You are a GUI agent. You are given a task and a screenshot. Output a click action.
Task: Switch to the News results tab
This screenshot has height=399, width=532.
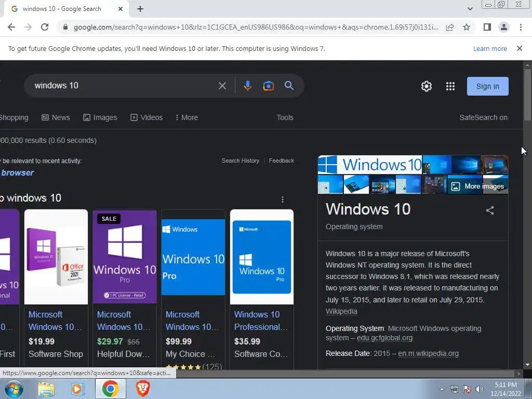(56, 117)
